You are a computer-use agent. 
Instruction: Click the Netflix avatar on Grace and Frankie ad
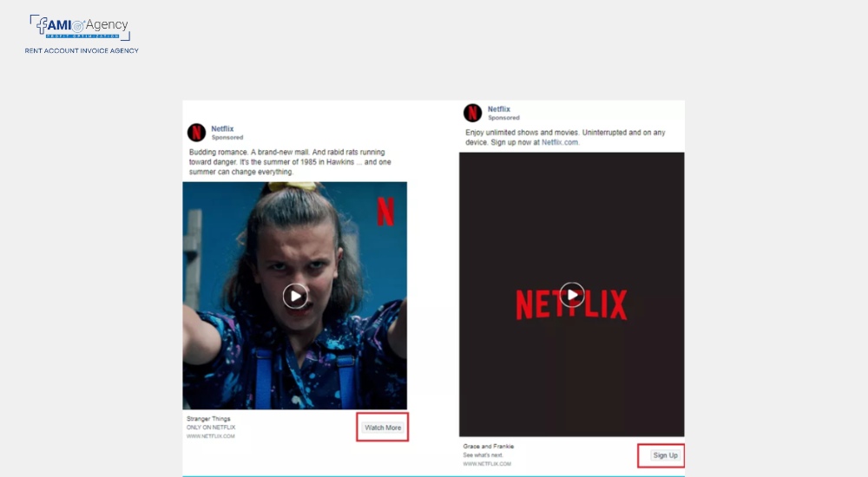click(x=473, y=113)
